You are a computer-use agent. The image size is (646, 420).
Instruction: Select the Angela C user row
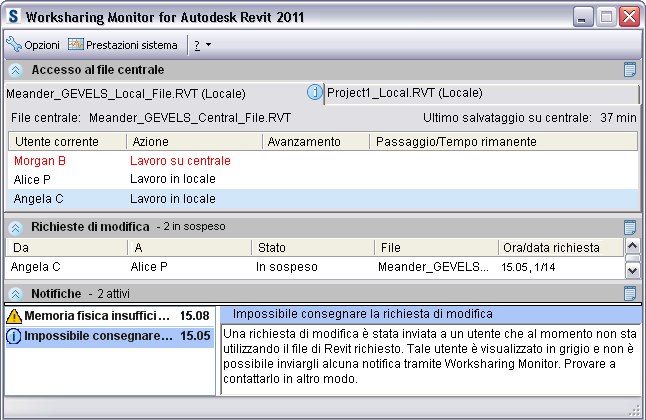tap(323, 199)
